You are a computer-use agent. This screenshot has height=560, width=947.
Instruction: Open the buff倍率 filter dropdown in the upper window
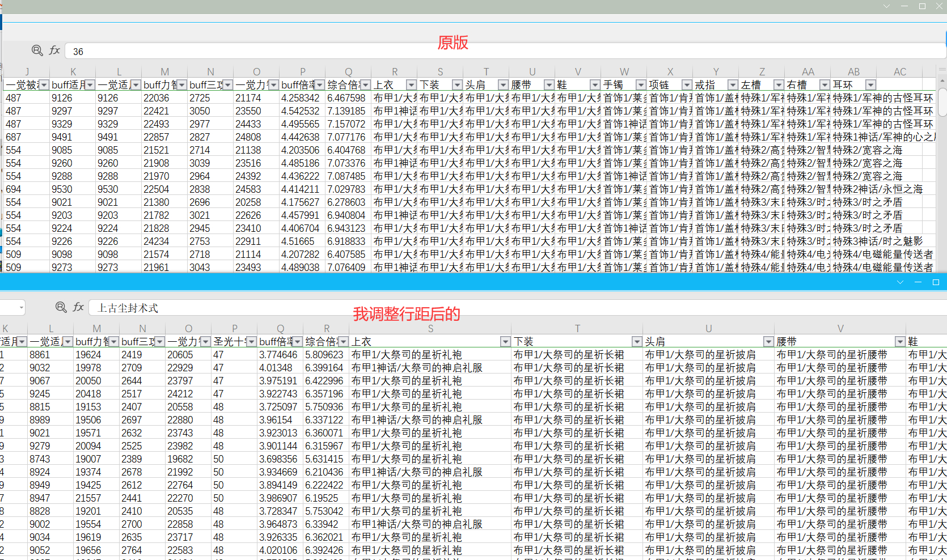[319, 85]
